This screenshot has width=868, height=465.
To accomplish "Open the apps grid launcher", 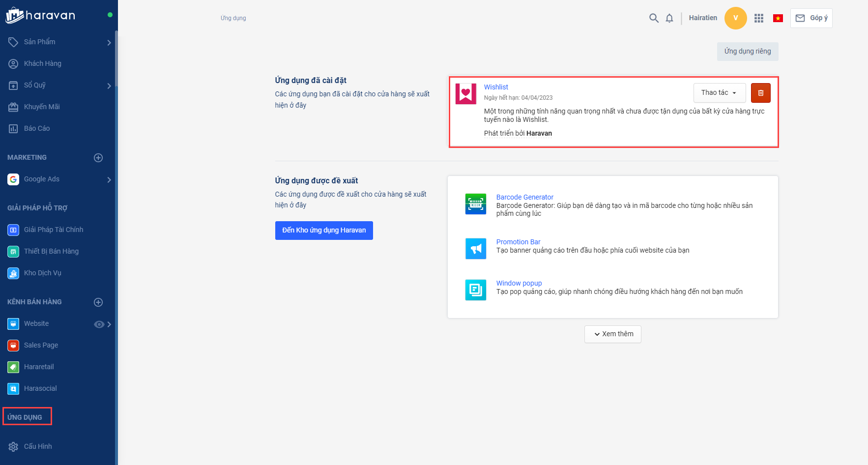I will pyautogui.click(x=759, y=18).
